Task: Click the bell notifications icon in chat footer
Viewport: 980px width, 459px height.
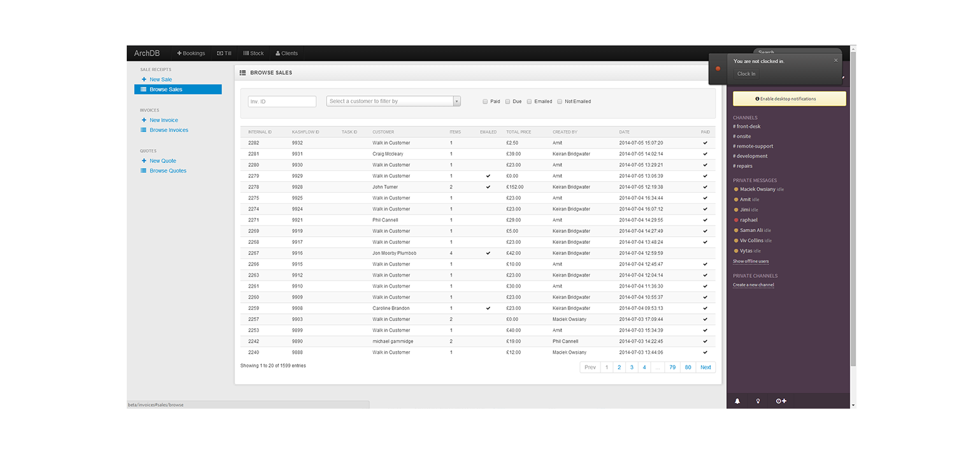Action: tap(737, 401)
